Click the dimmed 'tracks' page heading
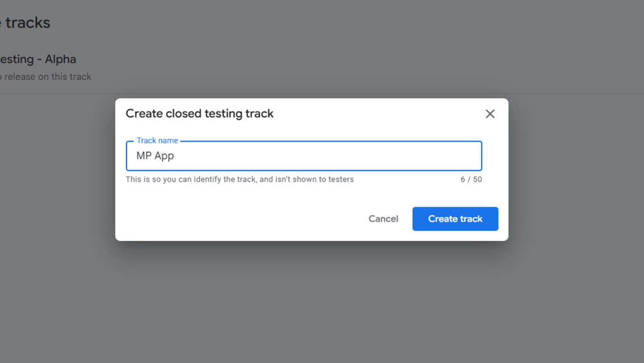The height and width of the screenshot is (363, 644). 28,23
